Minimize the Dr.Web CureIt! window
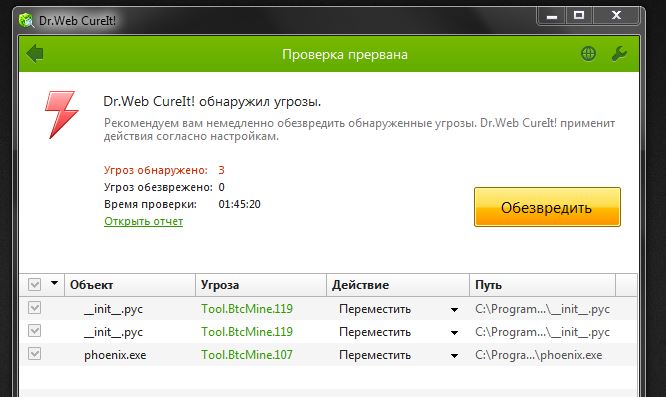 552,16
